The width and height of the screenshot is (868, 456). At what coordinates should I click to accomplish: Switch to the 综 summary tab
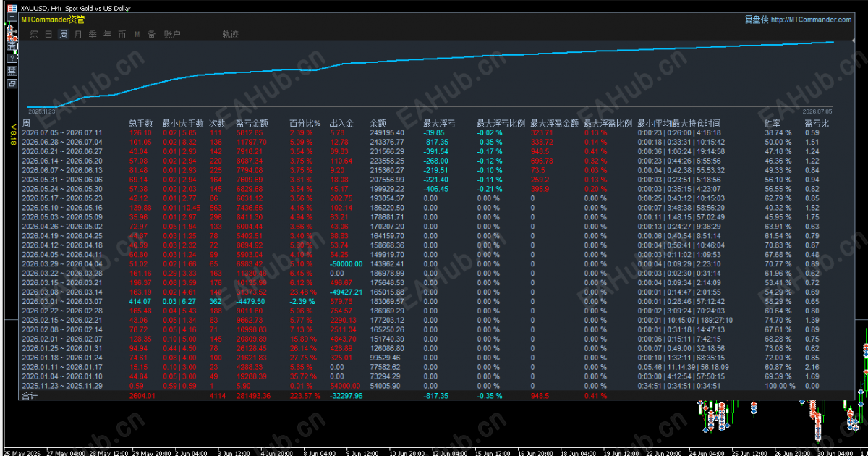[x=34, y=34]
